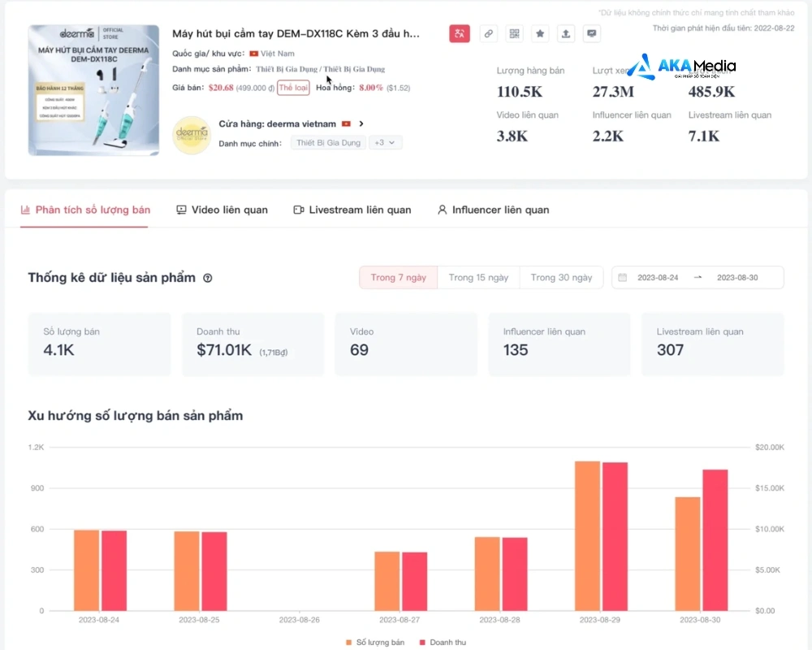812x650 pixels.
Task: Select the 'Trong 7 ngày' time filter
Action: [398, 277]
